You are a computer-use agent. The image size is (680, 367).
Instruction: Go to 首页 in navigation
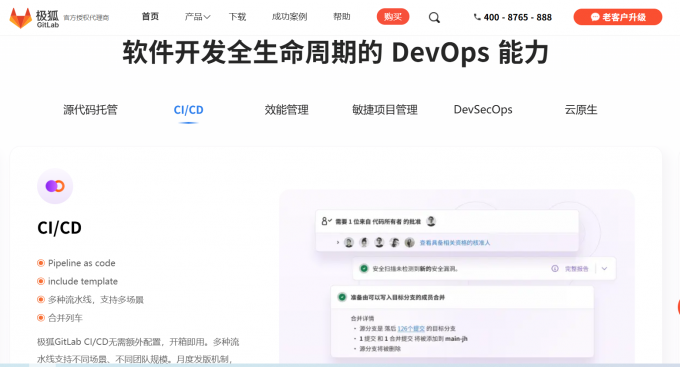[150, 16]
